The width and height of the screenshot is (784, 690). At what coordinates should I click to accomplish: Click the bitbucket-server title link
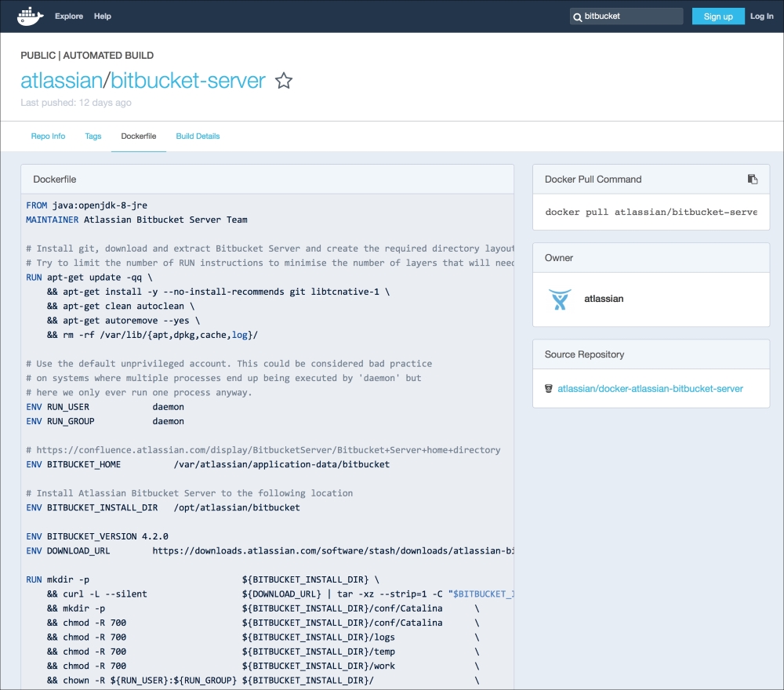click(188, 81)
